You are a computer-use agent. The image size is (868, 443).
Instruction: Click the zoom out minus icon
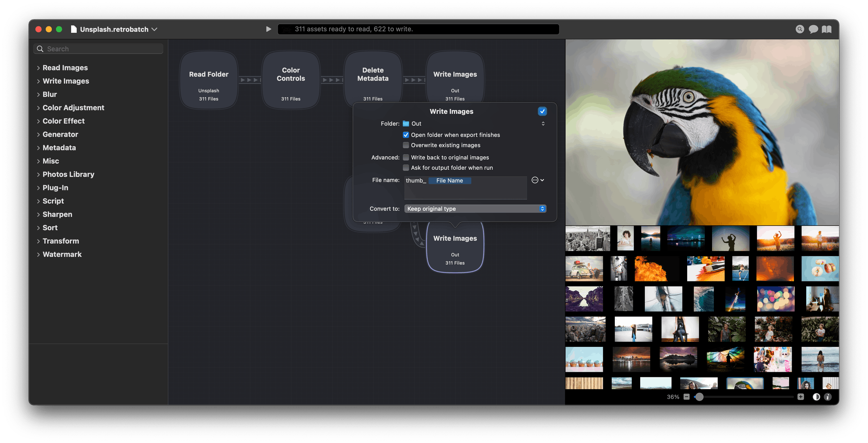tap(686, 397)
